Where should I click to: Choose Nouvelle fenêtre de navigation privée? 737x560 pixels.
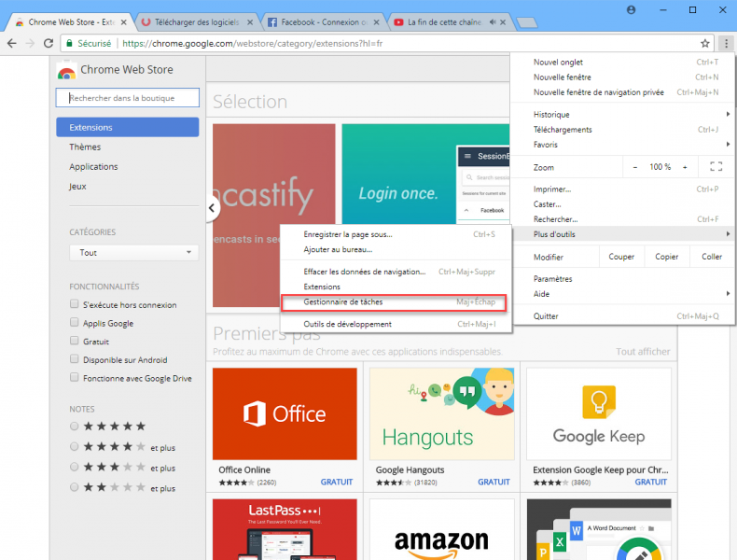tap(623, 92)
